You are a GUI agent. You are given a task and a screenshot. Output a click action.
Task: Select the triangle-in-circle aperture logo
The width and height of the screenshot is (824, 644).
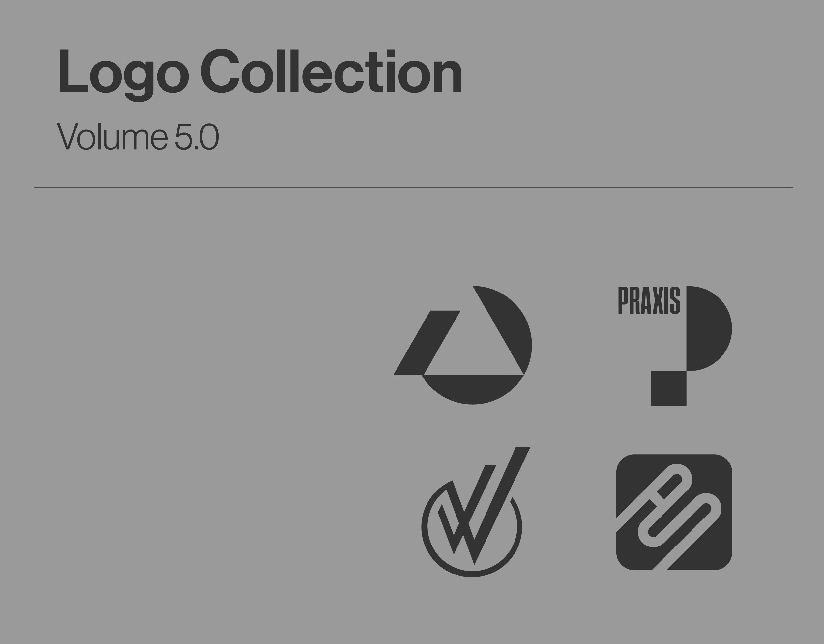[x=462, y=345]
